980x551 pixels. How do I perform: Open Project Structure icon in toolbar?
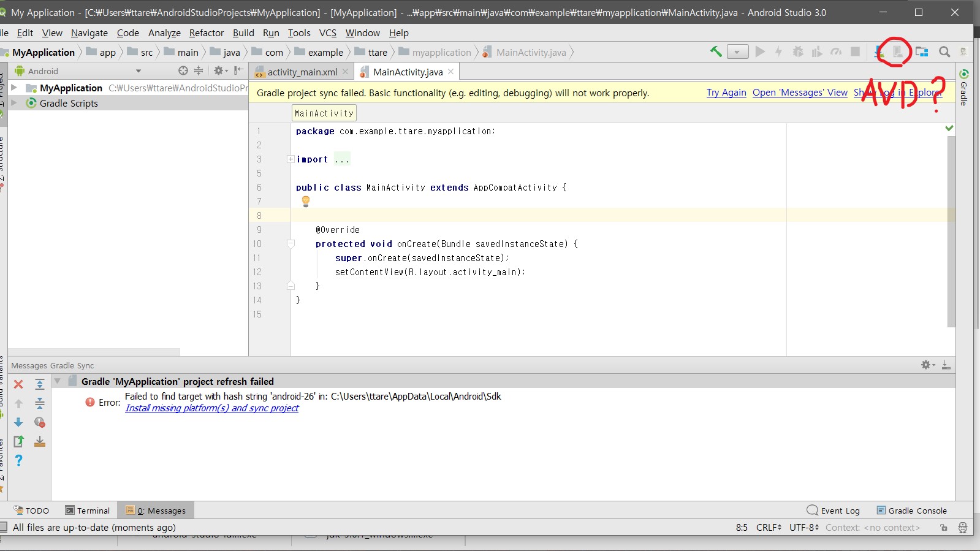[921, 52]
